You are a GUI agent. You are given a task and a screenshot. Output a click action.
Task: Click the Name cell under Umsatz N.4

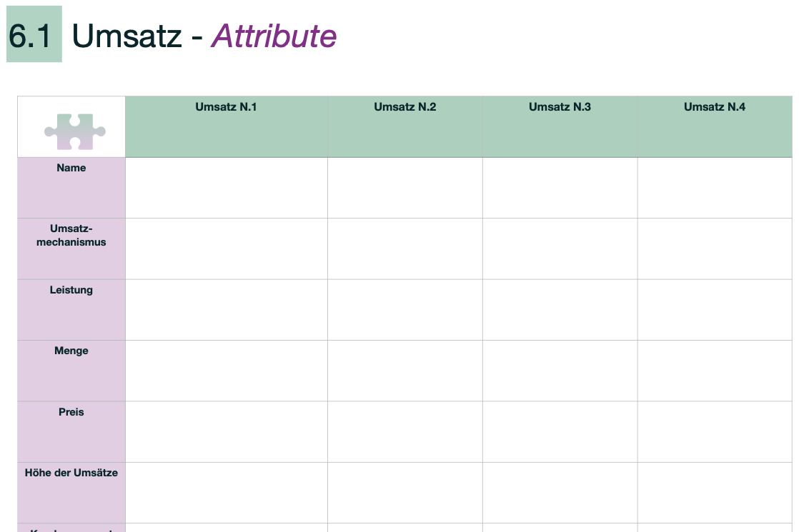coord(715,188)
